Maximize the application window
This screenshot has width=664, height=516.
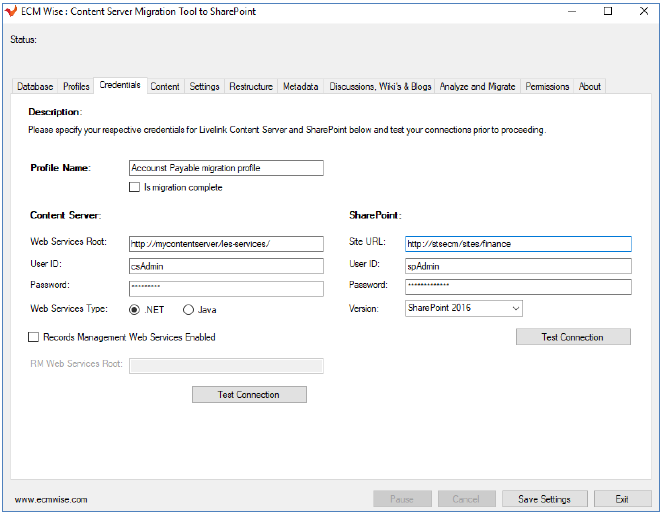click(x=607, y=11)
